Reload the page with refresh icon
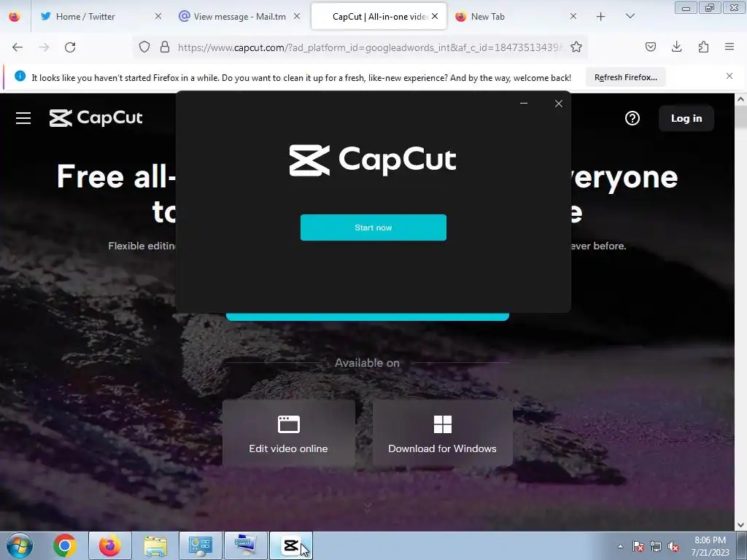747x560 pixels. coord(70,47)
